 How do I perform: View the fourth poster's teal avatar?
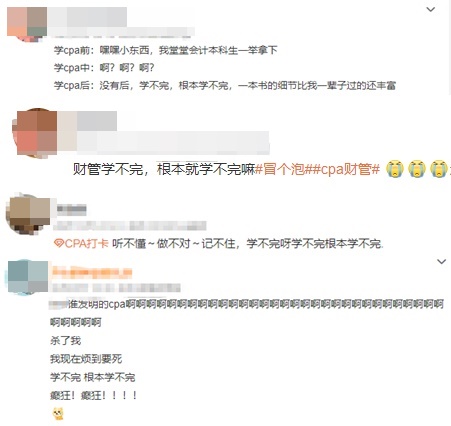[28, 277]
